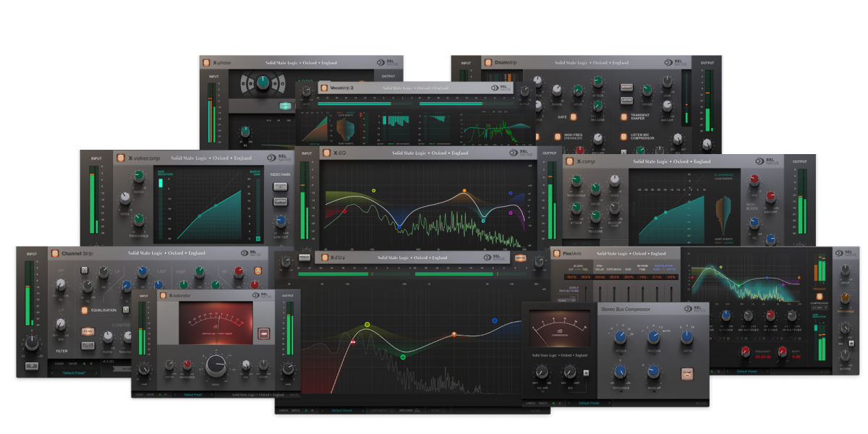Click the button under Channel Strip input knob
The height and width of the screenshot is (434, 868).
coord(31,365)
